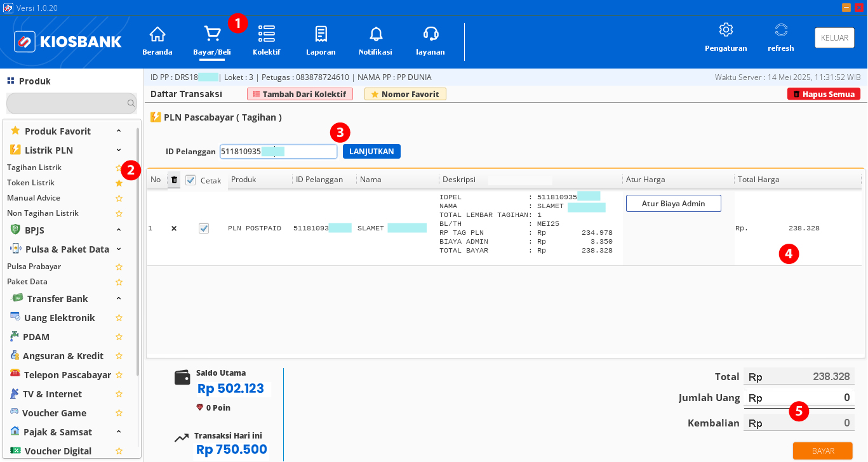Click the Saldo Utama amount Rp 502.123
Viewport: 868px width, 462px height.
click(230, 388)
